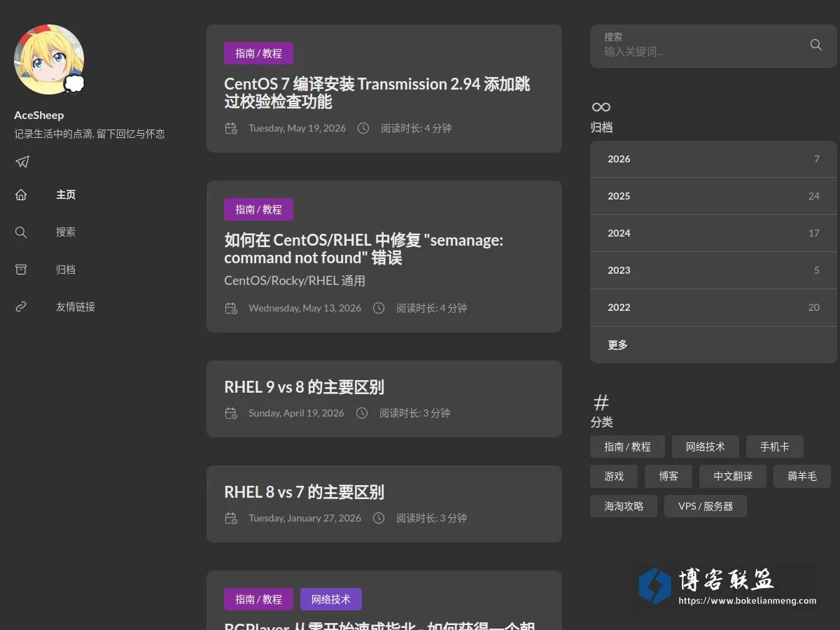Image resolution: width=840 pixels, height=630 pixels.
Task: Open the semanage command not found article
Action: pyautogui.click(x=363, y=249)
